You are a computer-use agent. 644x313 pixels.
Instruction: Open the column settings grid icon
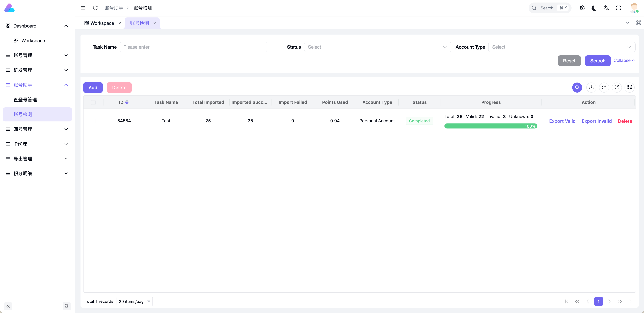point(630,87)
